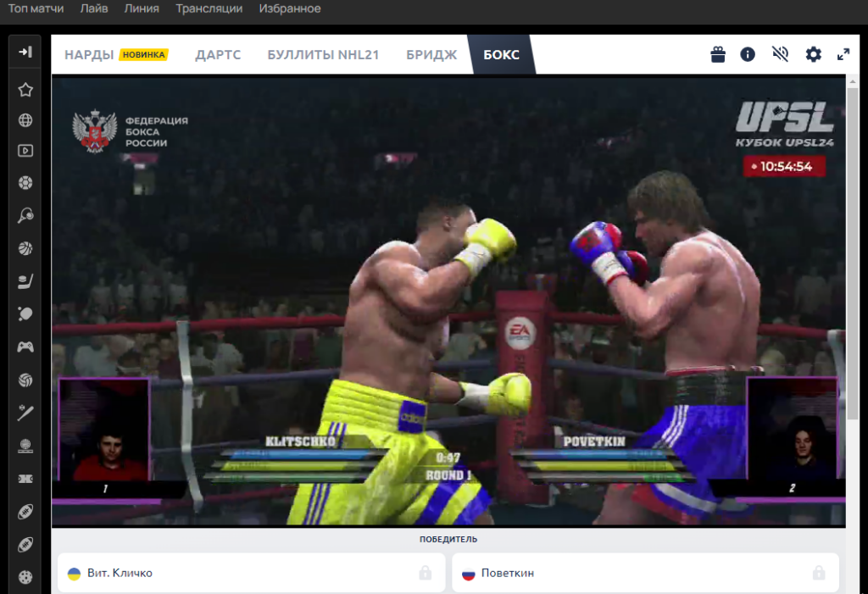Screen dimensions: 868x594
Task: Click the ROUND 1 indicator in the stream
Action: (448, 475)
